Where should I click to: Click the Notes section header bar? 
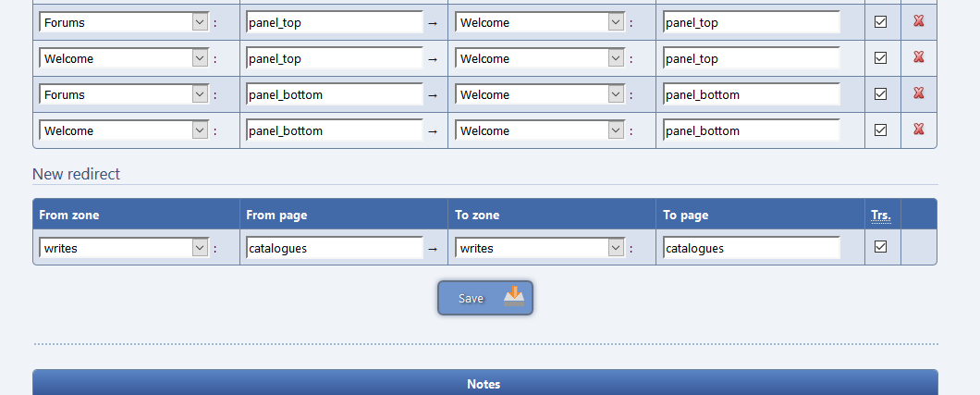pyautogui.click(x=485, y=383)
